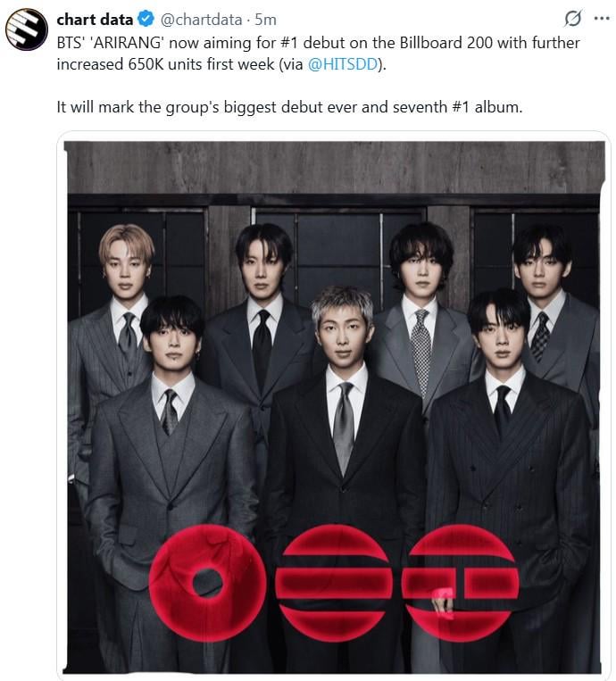The image size is (616, 681).
Task: Click the chart data display name
Action: (x=95, y=20)
